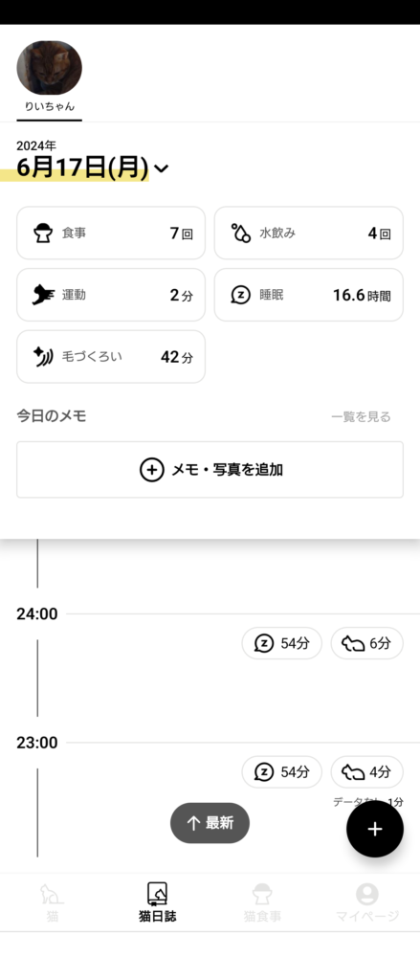The width and height of the screenshot is (420, 980).
Task: Tap the sleep 54分 chip under 24:00
Action: 282,643
